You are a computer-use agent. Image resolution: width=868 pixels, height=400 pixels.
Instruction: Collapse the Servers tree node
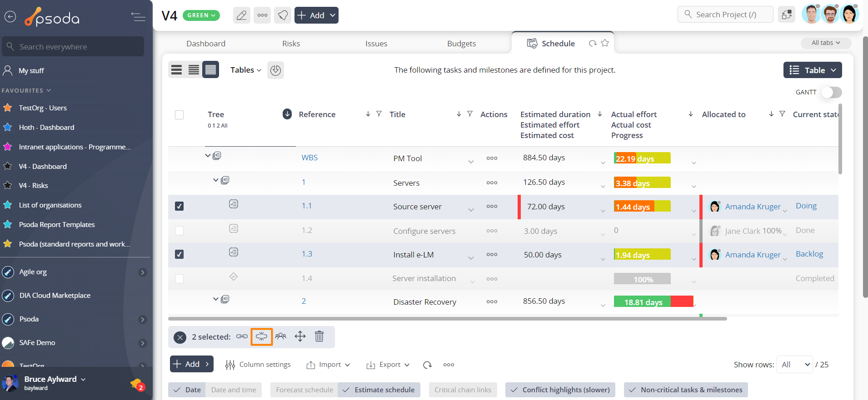pyautogui.click(x=216, y=180)
